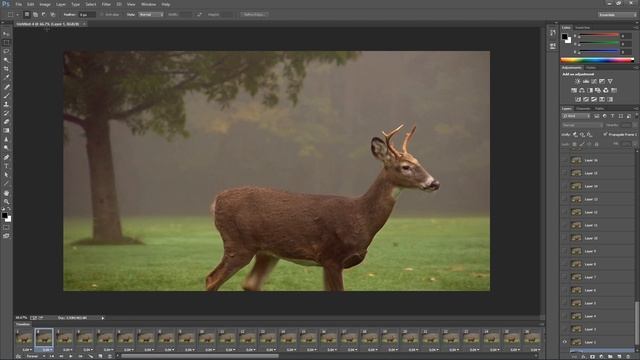Switch to the Channels tab
The width and height of the screenshot is (640, 360).
[x=583, y=109]
